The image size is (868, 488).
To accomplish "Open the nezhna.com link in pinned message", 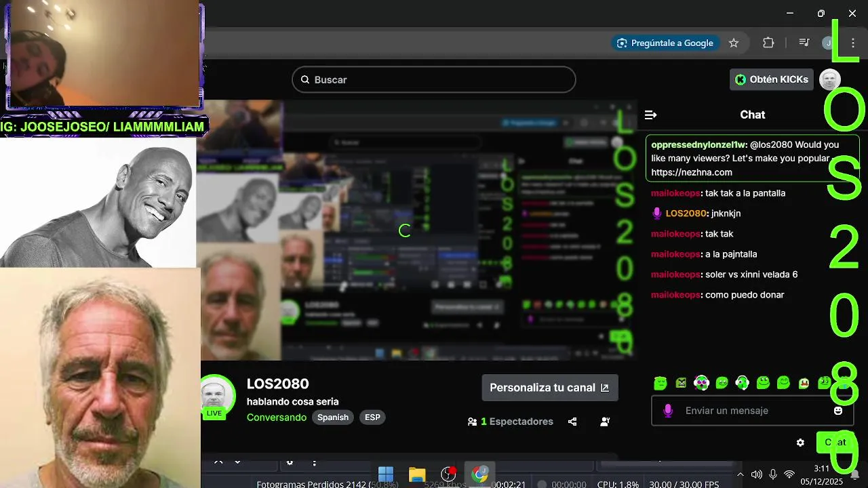I will 692,172.
